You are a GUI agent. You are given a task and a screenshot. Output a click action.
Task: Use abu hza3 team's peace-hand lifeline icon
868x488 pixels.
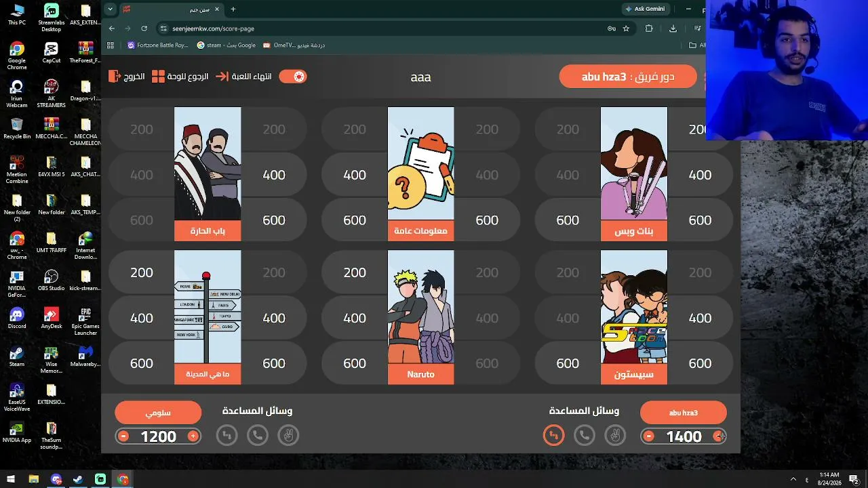click(615, 435)
